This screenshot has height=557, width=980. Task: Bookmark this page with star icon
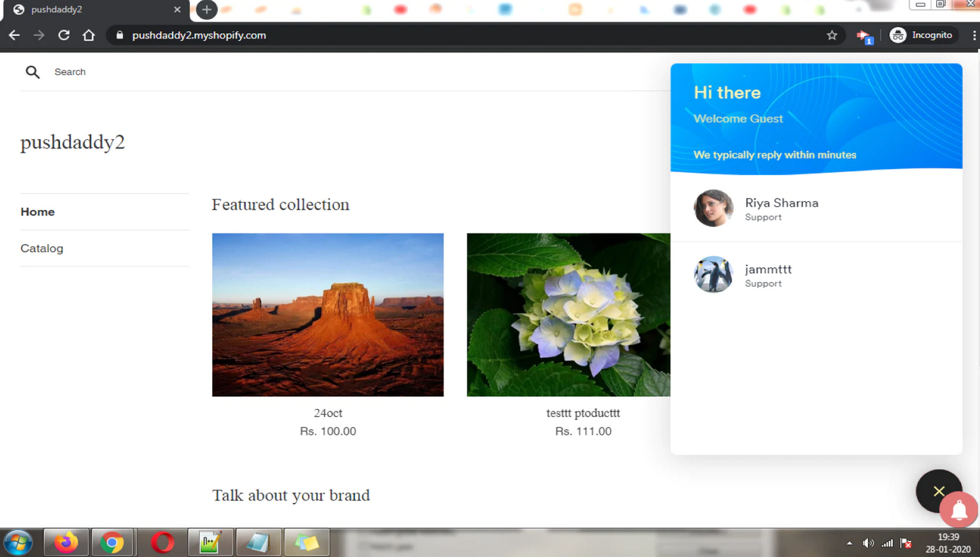tap(832, 35)
